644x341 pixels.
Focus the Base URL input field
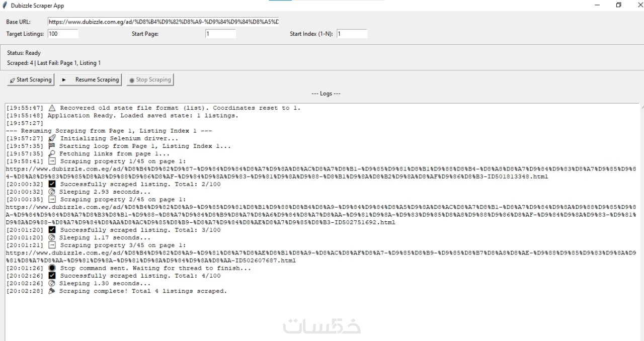point(164,22)
